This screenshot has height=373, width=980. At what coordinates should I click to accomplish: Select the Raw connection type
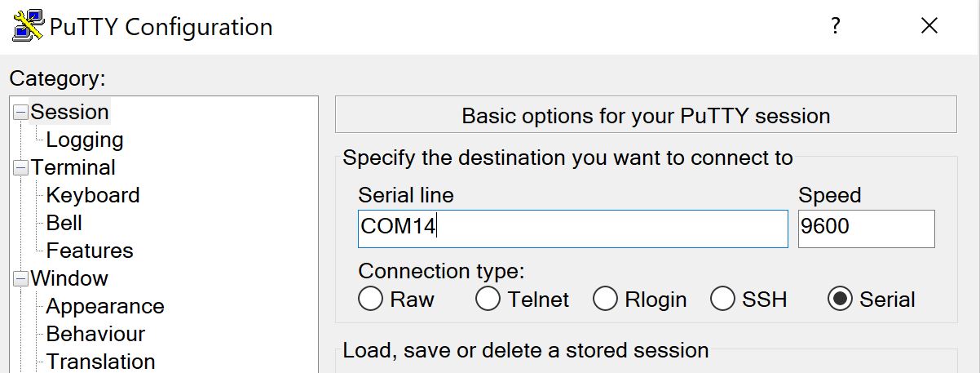click(x=370, y=299)
